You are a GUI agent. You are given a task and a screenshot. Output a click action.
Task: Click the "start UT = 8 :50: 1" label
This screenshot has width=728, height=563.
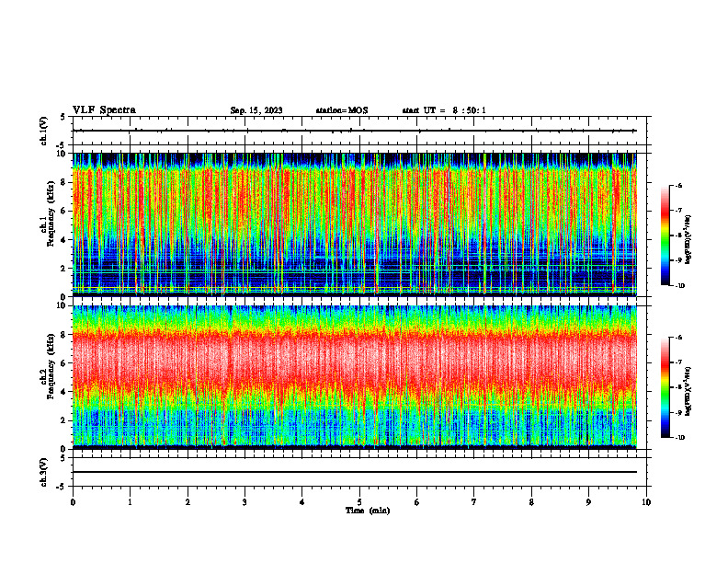(x=444, y=110)
